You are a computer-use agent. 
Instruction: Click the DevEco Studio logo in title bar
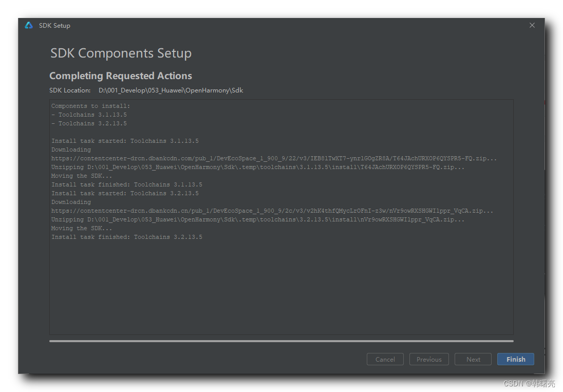click(29, 25)
